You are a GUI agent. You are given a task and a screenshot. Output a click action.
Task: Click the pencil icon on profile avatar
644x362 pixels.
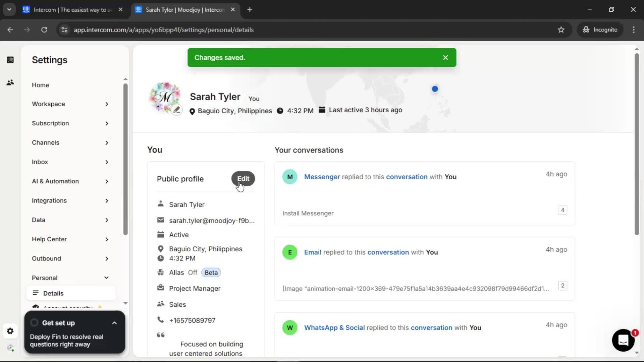coord(177,110)
